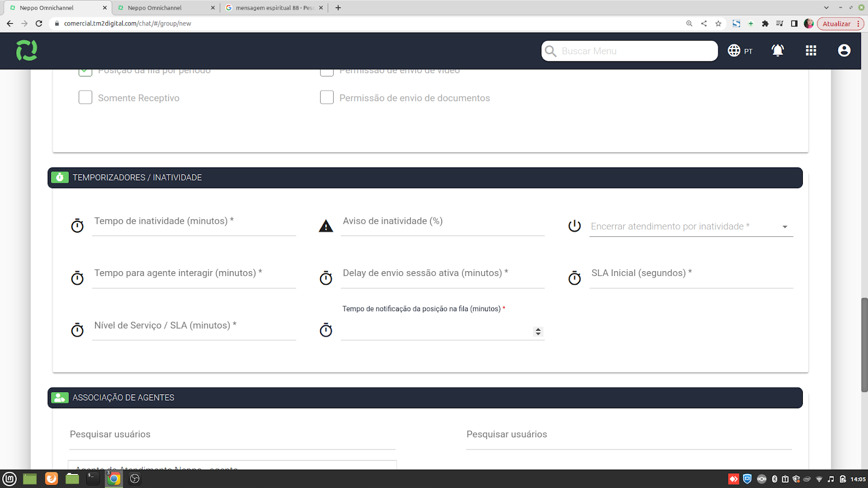
Task: Switch to second Neppo Omnichannel tab
Action: [x=167, y=8]
